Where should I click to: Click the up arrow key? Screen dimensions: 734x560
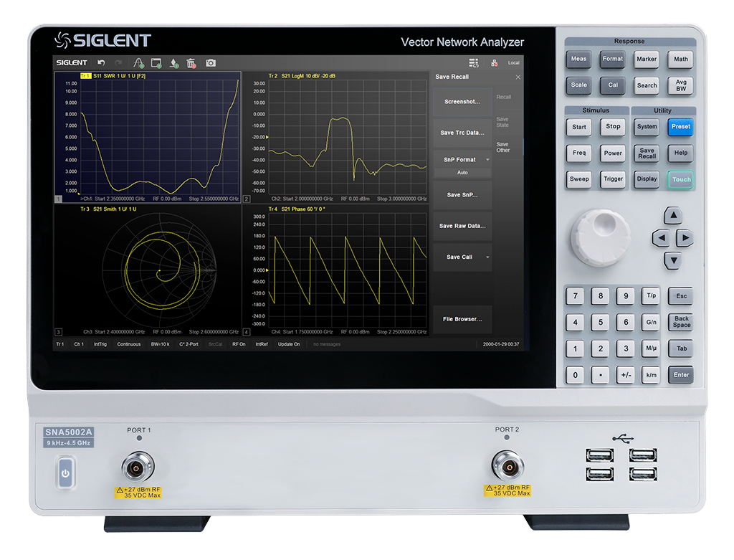pos(673,215)
